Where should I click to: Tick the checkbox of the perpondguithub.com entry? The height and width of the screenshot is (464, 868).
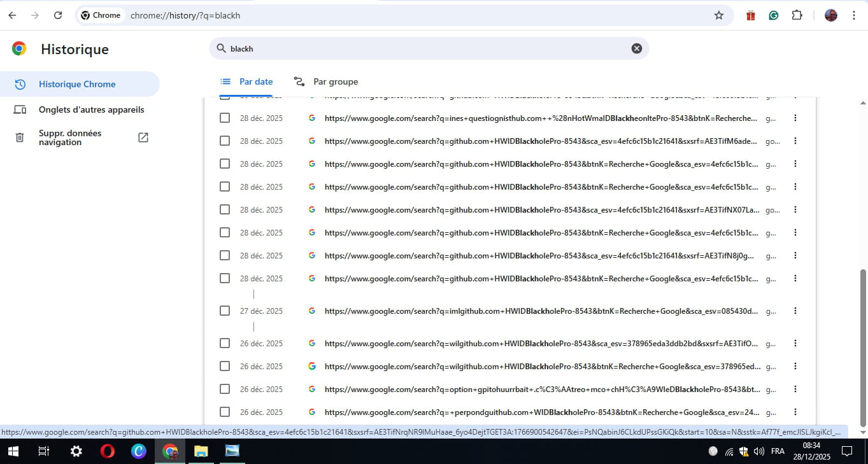pos(225,412)
